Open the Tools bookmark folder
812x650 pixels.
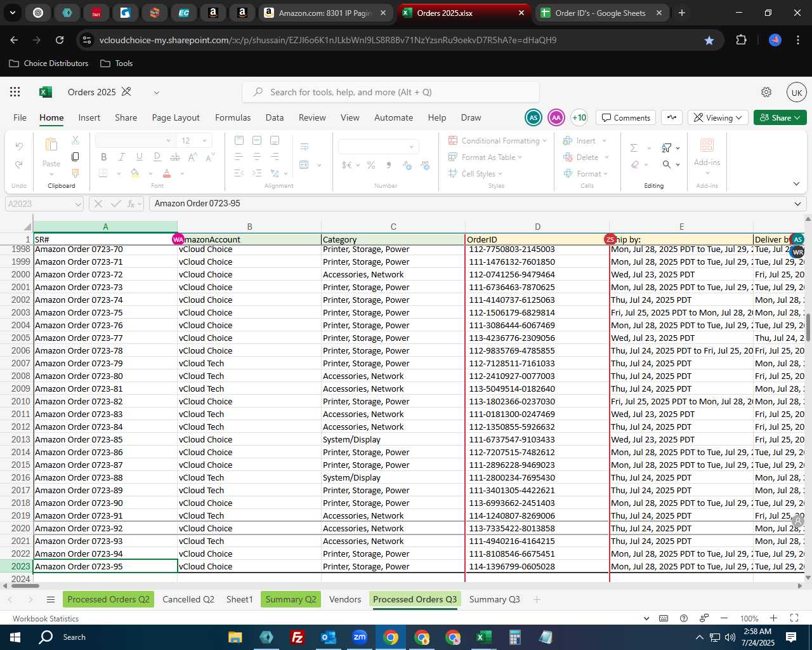[x=117, y=63]
